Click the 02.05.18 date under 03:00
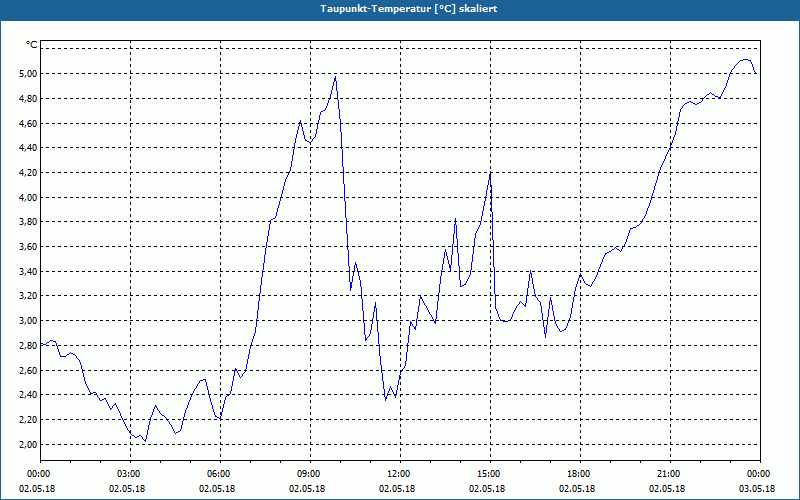 point(127,489)
